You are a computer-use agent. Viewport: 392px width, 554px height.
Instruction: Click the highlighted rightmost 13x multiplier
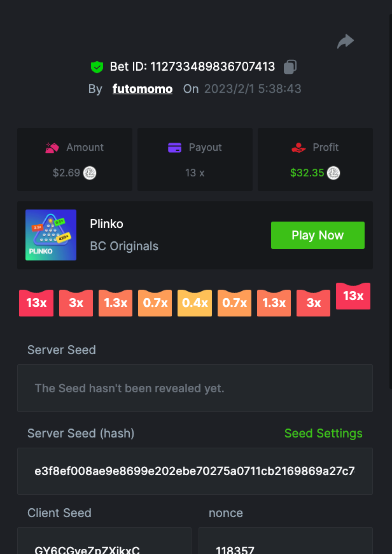[353, 296]
